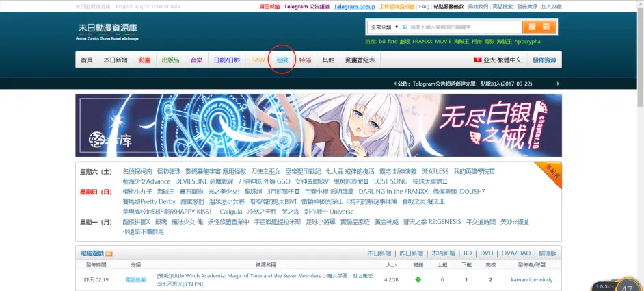644x291 pixels.
Task: Open DARLING in the FRANXX schedule link
Action: [393, 192]
